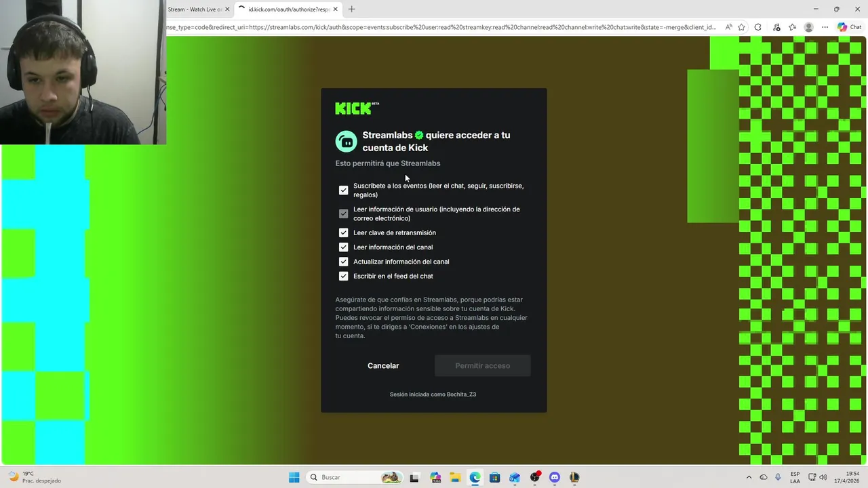Click the taskbar Buscar search box
868x488 pixels.
click(353, 477)
